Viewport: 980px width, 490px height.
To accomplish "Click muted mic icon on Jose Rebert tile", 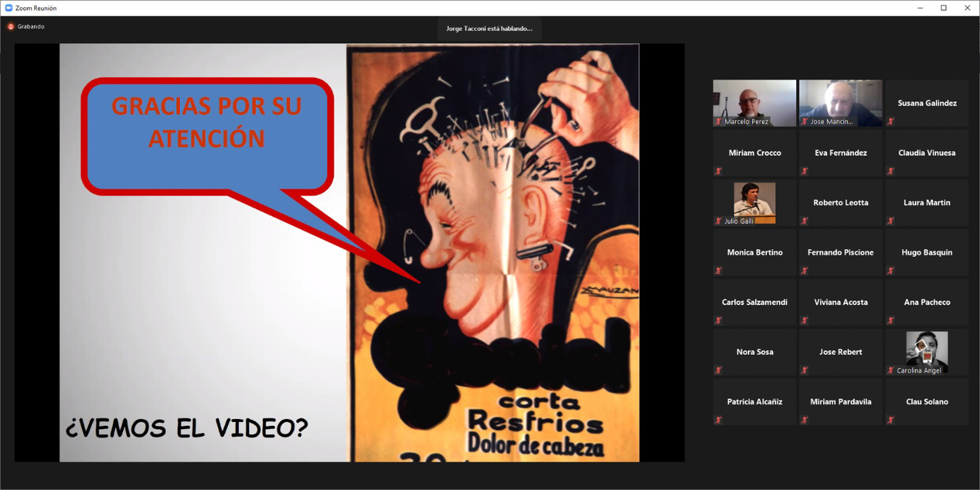I will point(805,370).
